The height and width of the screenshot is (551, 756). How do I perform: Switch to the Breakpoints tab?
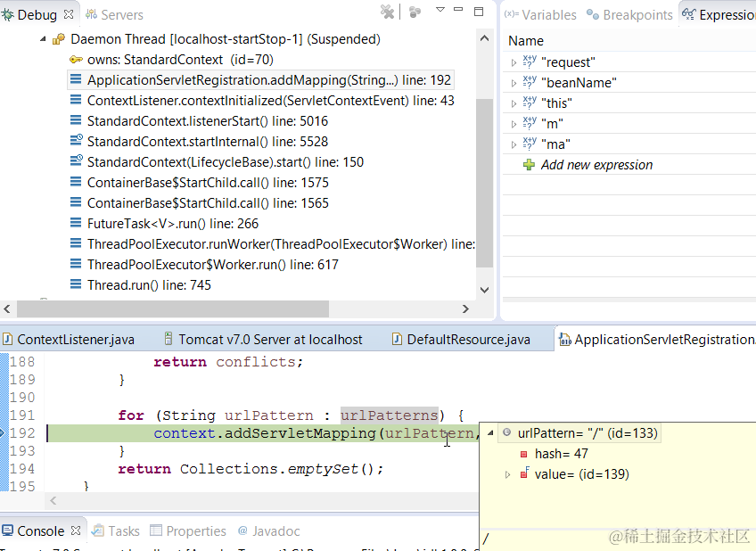[629, 15]
